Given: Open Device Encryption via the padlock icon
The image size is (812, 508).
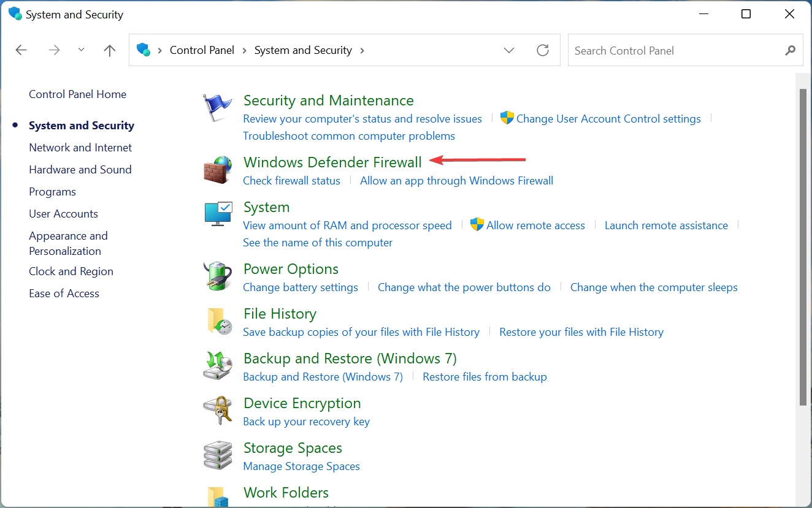Looking at the screenshot, I should [x=218, y=411].
